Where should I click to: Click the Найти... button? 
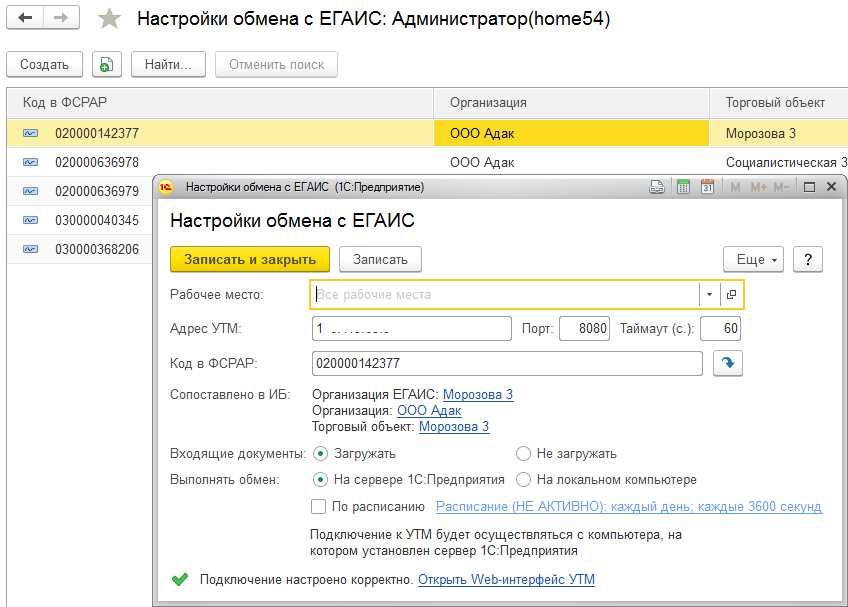168,64
